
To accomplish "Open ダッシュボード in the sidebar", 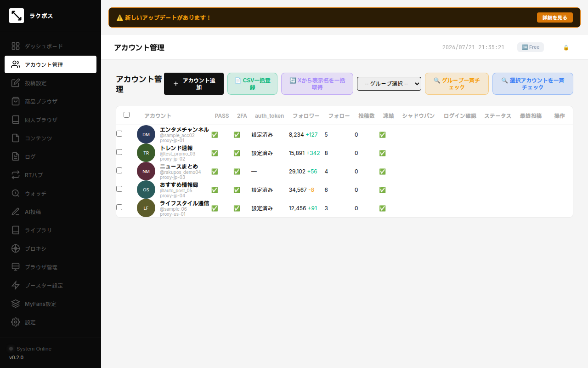I will 51,46.
